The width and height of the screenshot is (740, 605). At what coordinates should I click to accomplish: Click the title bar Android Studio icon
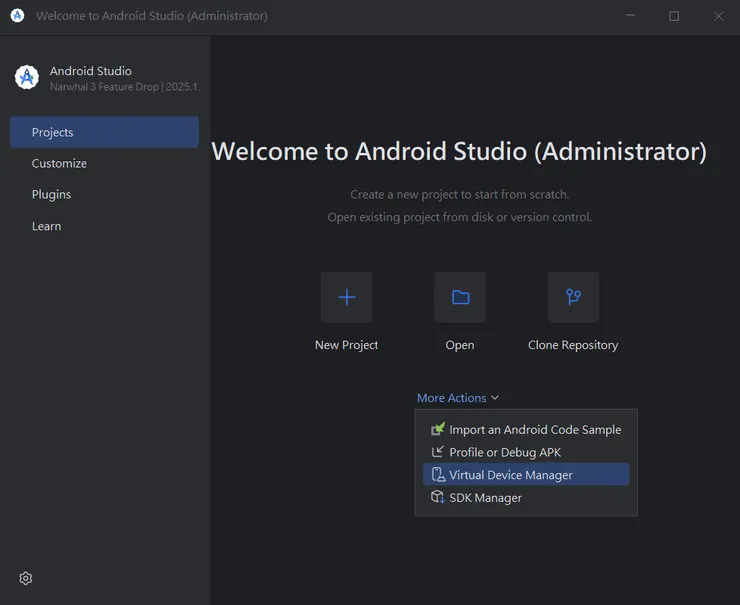point(17,16)
